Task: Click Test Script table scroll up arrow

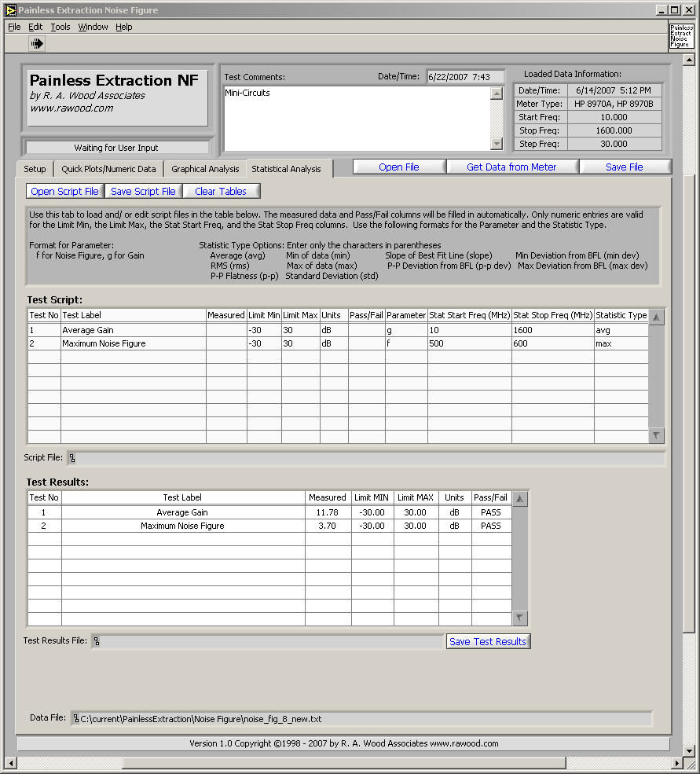Action: tap(656, 317)
